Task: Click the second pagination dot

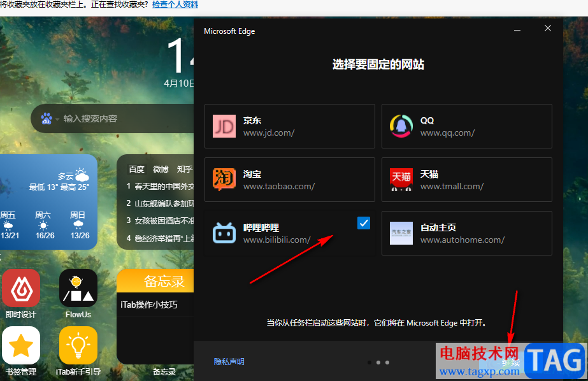Action: [378, 363]
